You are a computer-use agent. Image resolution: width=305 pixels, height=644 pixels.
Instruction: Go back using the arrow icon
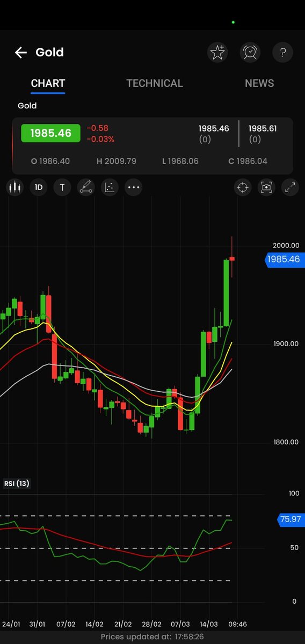21,52
